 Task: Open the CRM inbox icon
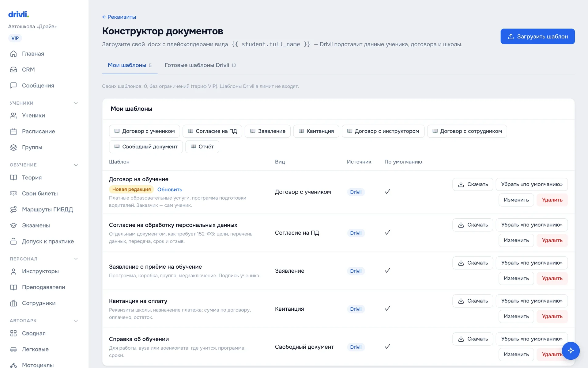pos(13,70)
